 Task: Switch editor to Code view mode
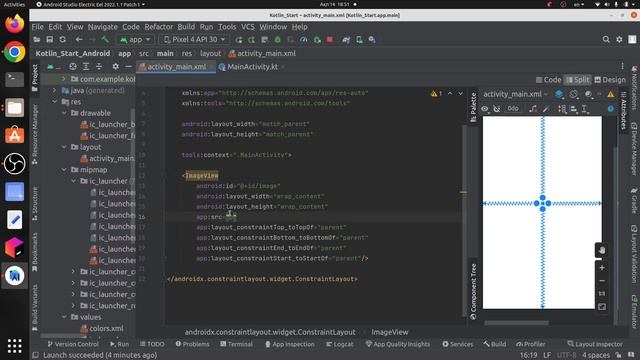549,80
